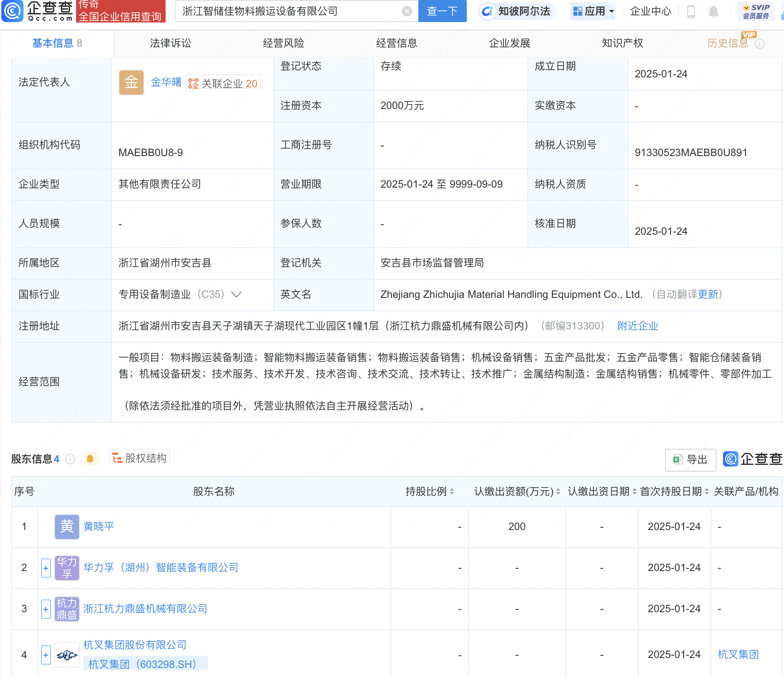Open 企业中心 link

(x=650, y=11)
